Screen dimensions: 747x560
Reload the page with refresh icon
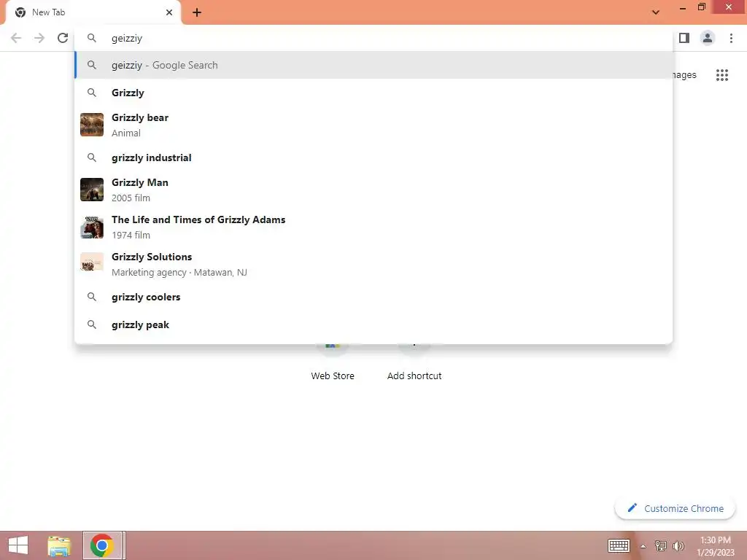pos(63,38)
